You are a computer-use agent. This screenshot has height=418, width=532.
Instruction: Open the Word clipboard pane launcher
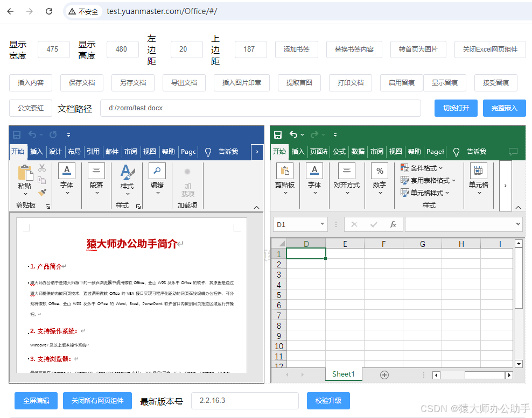coord(48,206)
